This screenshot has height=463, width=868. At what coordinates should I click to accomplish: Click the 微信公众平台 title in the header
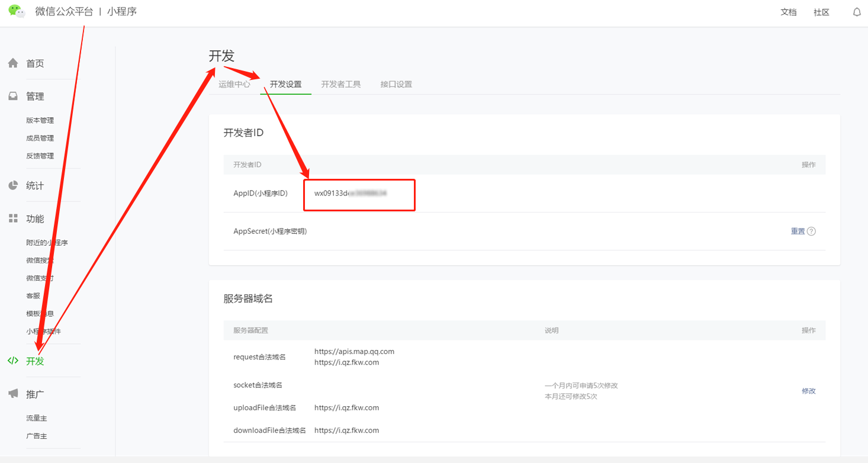pos(64,11)
